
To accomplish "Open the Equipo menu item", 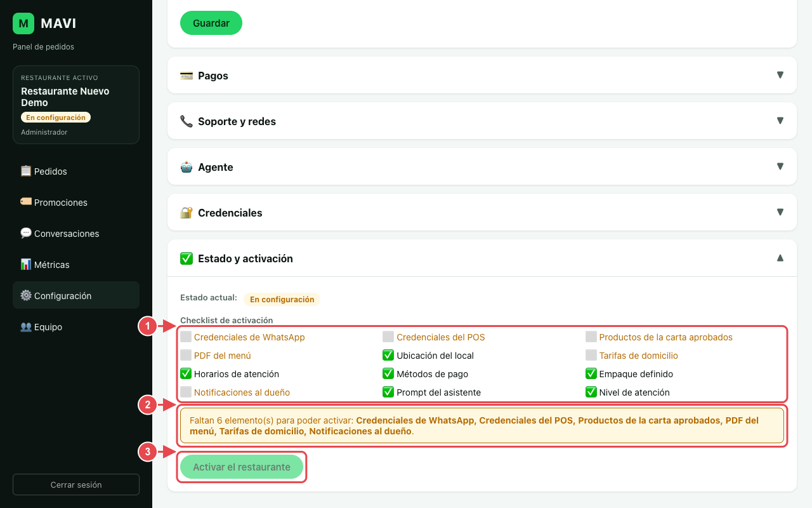I will pyautogui.click(x=76, y=326).
